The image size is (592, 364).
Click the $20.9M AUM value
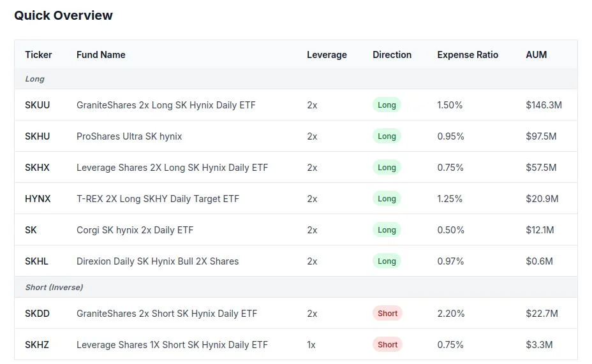pos(542,199)
